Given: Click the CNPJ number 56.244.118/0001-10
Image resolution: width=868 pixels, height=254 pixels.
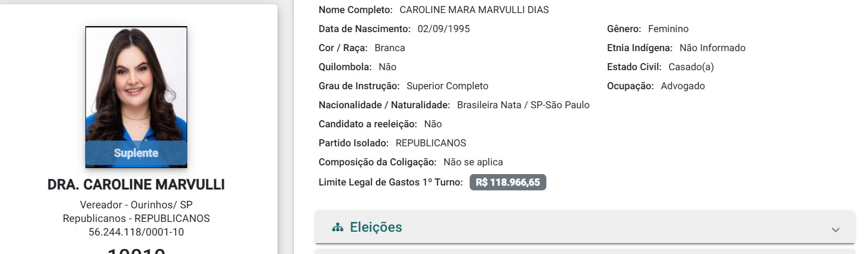Looking at the screenshot, I should (x=136, y=232).
